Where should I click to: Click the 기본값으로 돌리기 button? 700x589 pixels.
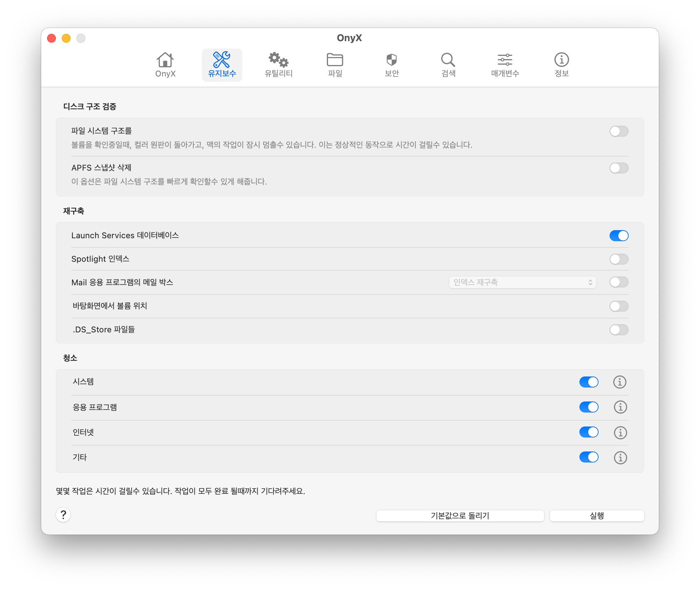click(460, 516)
